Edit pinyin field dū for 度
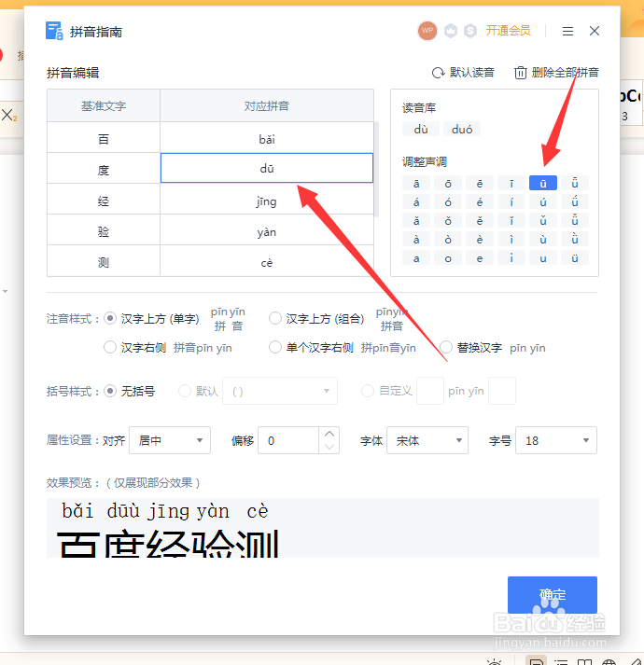Viewport: 644px width, 665px height. [267, 168]
